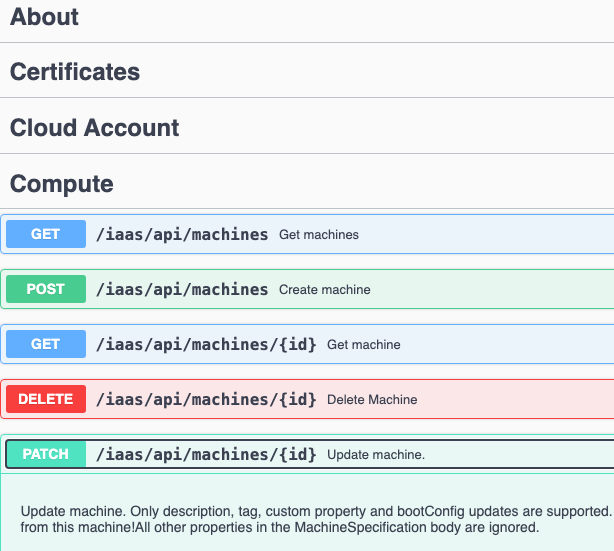This screenshot has height=551, width=614.
Task: Collapse the PATCH /iaas/api/machines/{id} path
Action: [x=206, y=454]
